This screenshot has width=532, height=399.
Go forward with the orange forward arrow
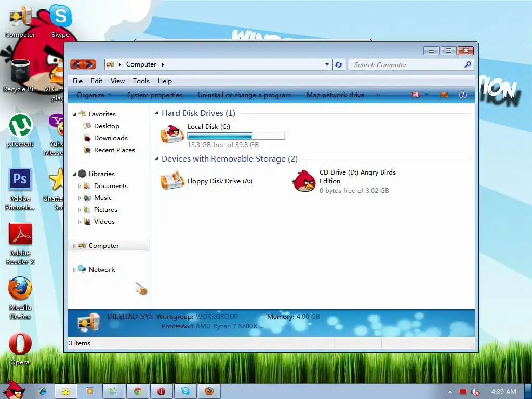(89, 64)
